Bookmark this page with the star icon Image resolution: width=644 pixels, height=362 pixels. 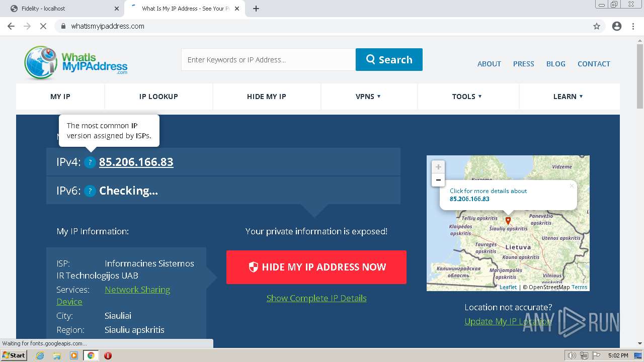[x=597, y=26]
